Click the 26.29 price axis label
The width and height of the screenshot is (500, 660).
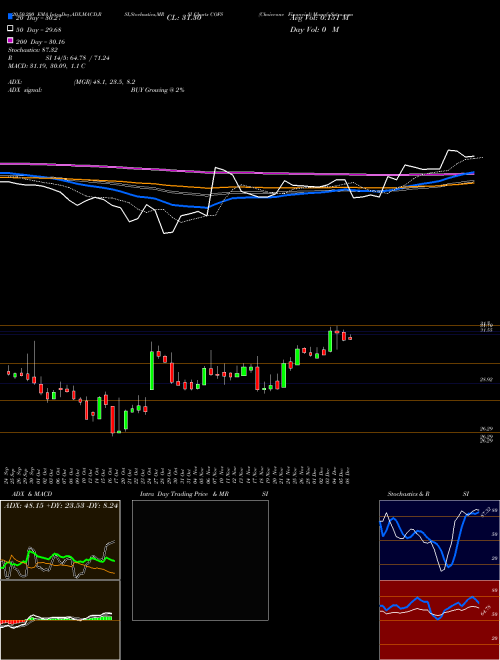pyautogui.click(x=486, y=429)
